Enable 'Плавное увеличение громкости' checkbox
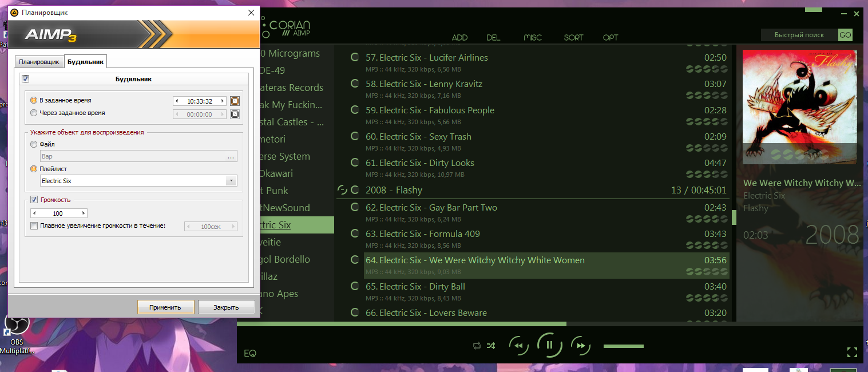This screenshot has width=868, height=372. coord(34,226)
